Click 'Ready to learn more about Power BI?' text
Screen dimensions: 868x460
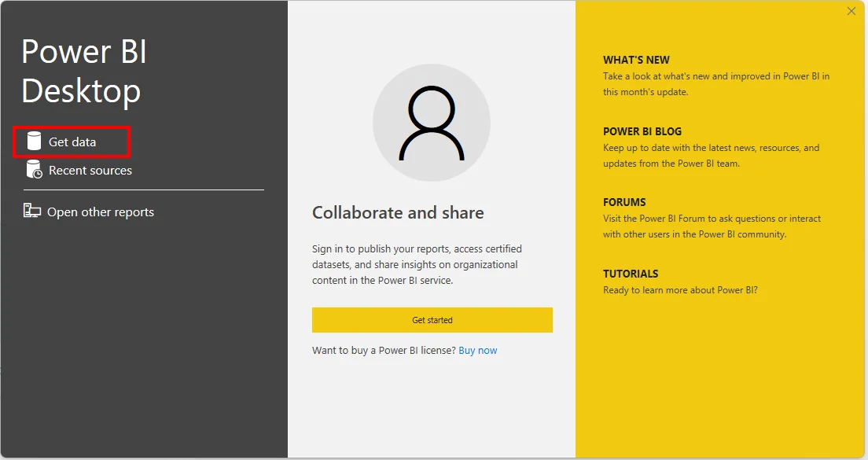[680, 290]
